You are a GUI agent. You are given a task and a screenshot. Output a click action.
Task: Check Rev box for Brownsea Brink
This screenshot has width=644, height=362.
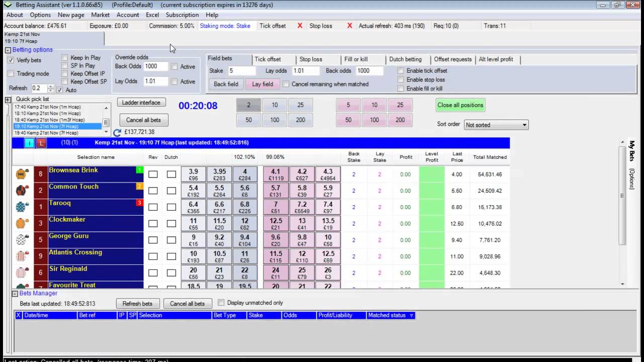click(153, 174)
